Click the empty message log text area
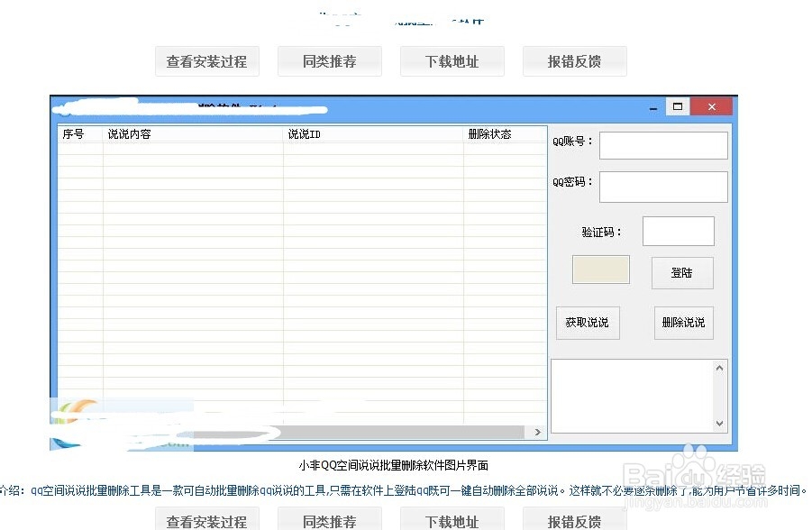The width and height of the screenshot is (812, 530). point(635,397)
